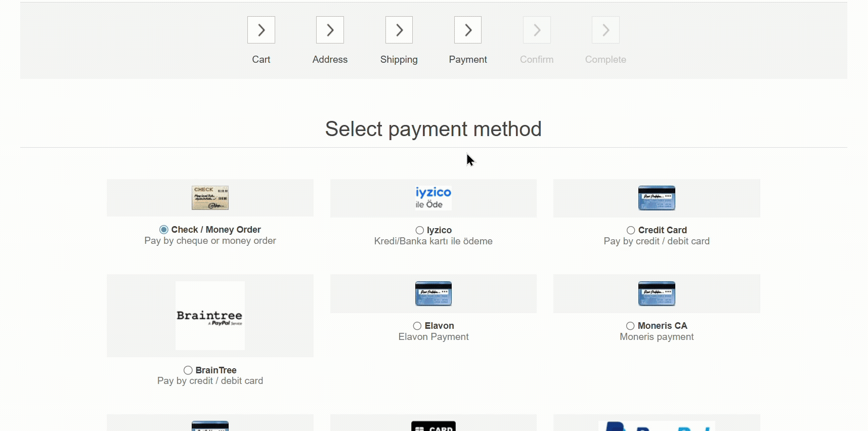Open the Shipping step label
Viewport: 868px width, 431px height.
[399, 60]
